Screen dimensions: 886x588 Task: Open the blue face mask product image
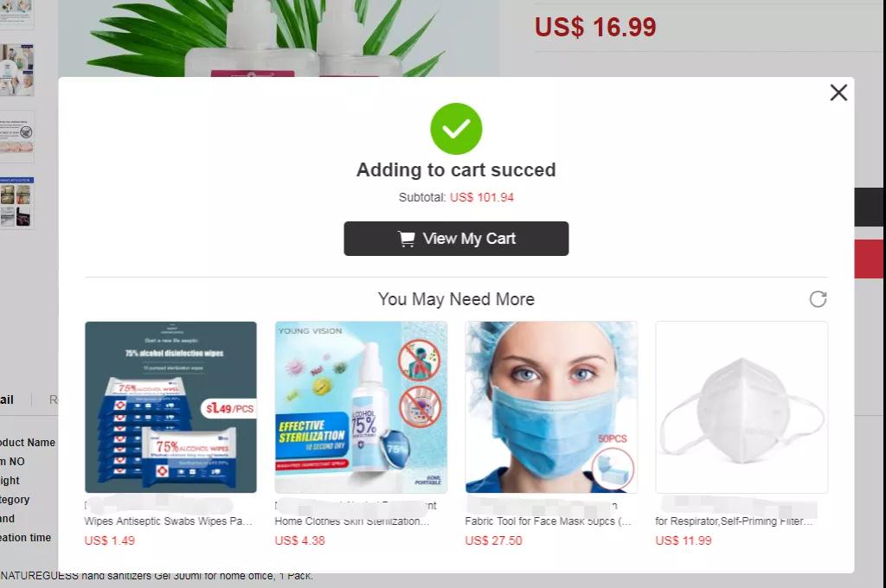[551, 406]
